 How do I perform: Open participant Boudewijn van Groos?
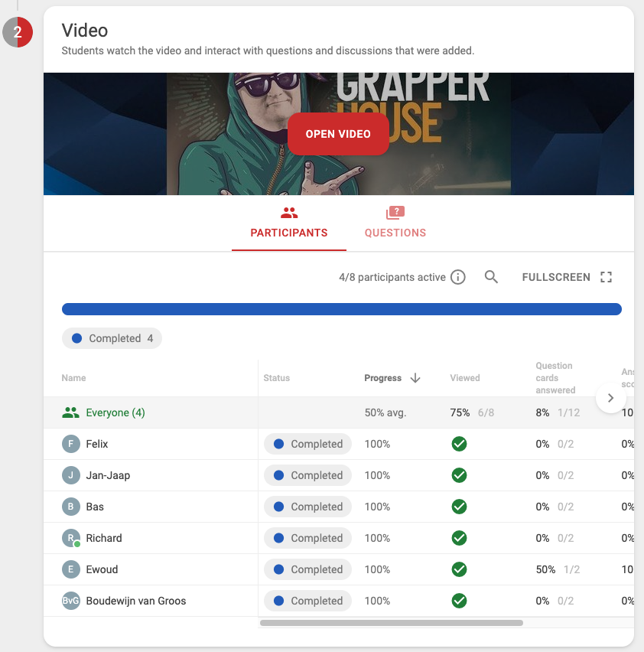(x=136, y=601)
